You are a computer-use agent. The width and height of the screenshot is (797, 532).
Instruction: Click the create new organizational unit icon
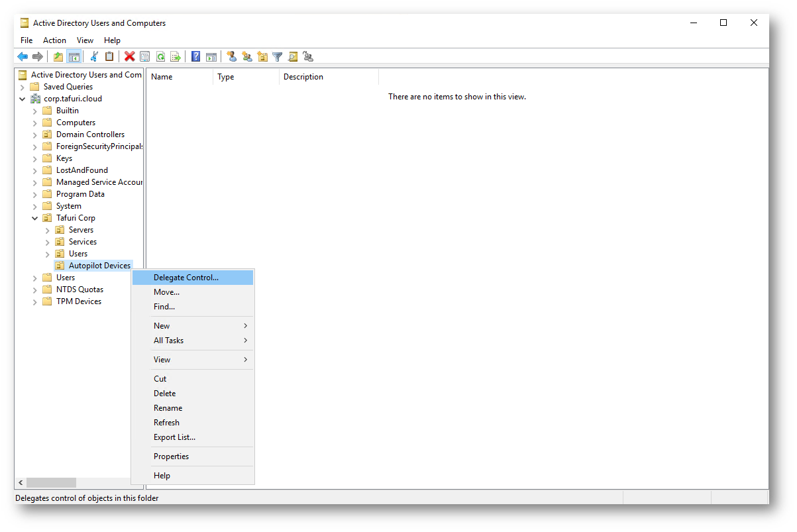coord(262,57)
